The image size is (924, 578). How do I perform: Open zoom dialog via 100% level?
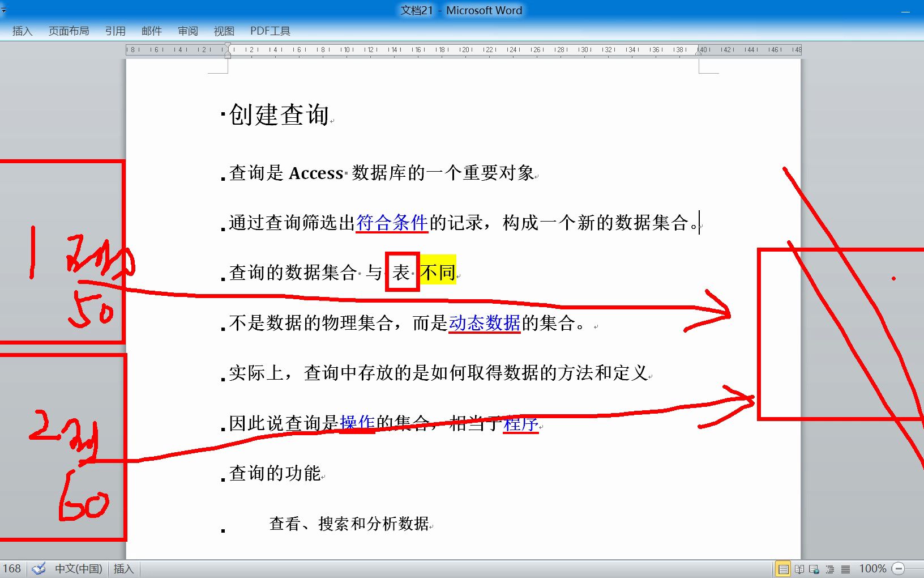(x=872, y=568)
